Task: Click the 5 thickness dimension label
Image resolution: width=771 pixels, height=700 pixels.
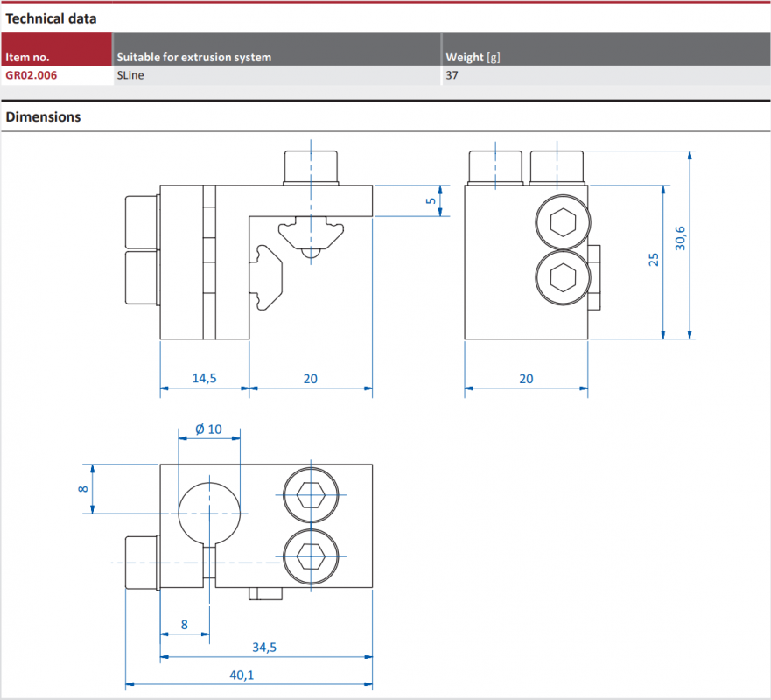Action: (x=431, y=201)
